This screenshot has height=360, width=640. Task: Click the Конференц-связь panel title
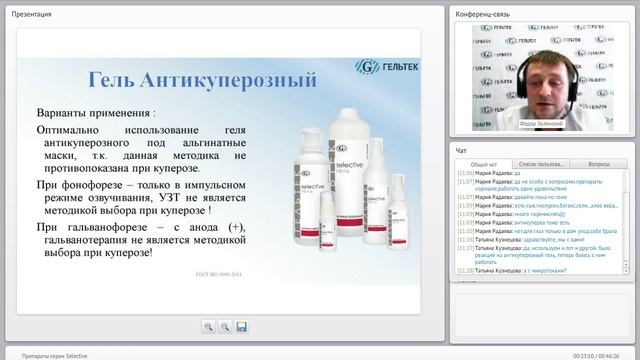[x=482, y=14]
